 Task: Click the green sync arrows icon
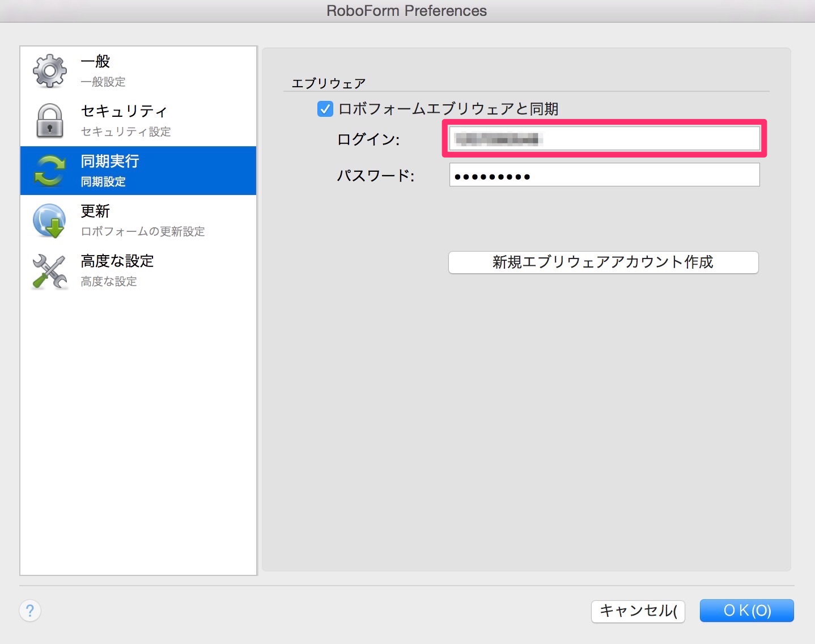coord(50,171)
